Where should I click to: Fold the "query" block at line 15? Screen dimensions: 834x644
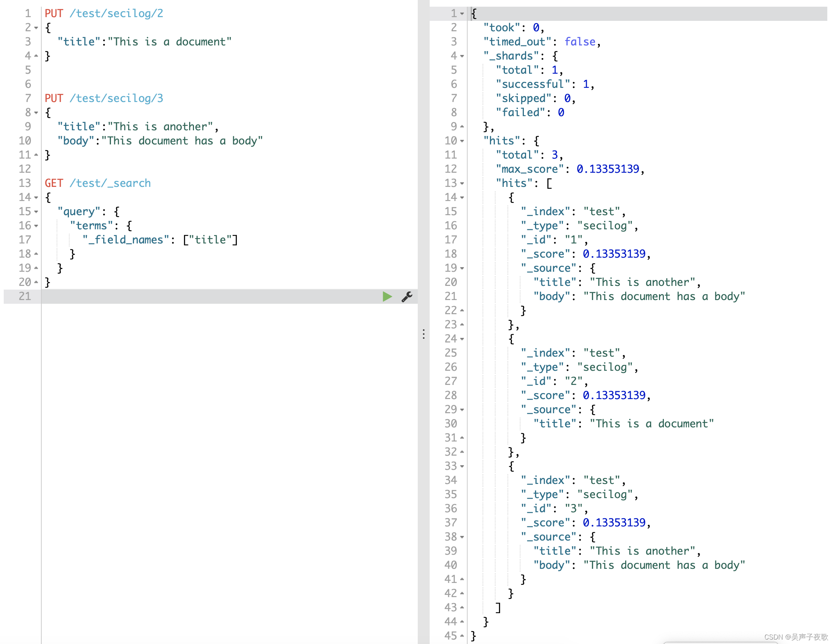coord(36,212)
